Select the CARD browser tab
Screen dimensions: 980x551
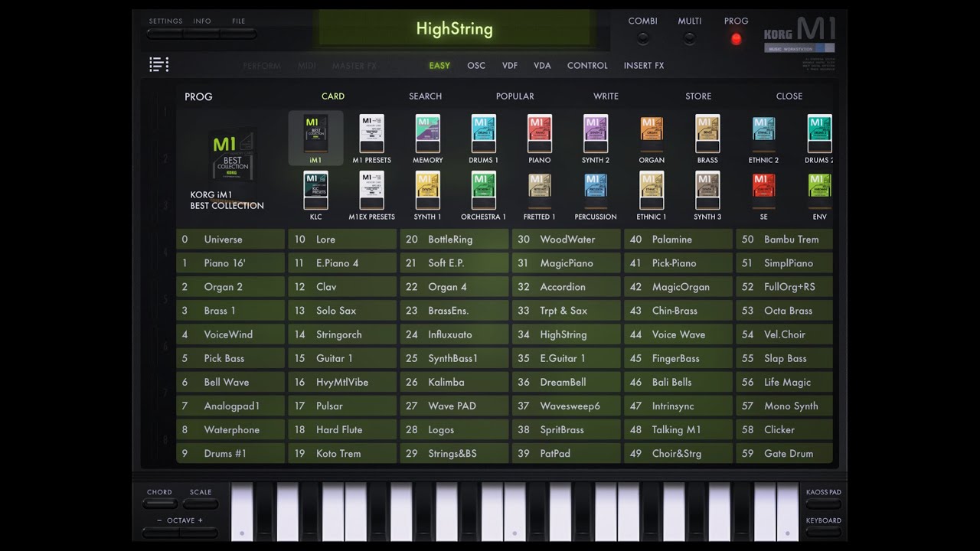333,96
